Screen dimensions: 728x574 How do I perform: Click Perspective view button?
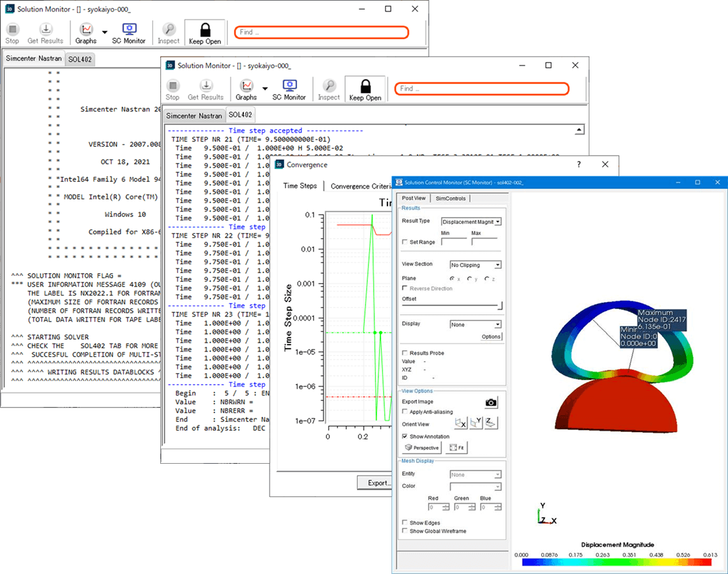click(422, 448)
